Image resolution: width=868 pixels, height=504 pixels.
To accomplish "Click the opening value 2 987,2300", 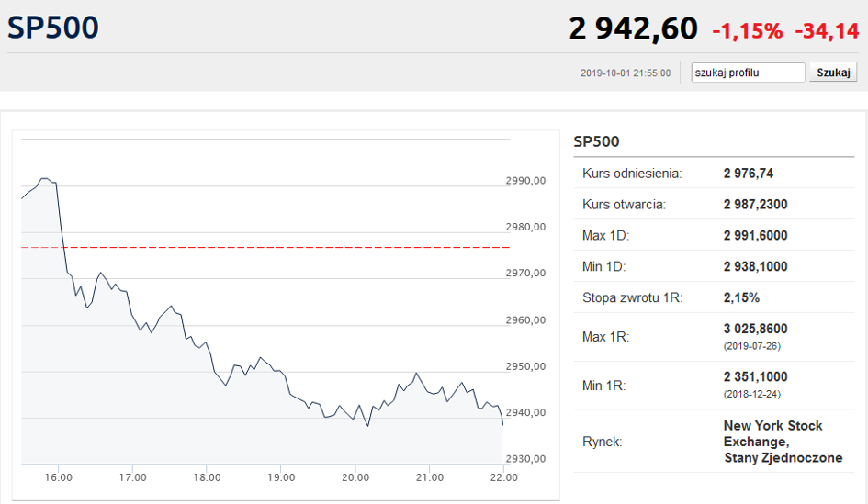I will tap(756, 204).
